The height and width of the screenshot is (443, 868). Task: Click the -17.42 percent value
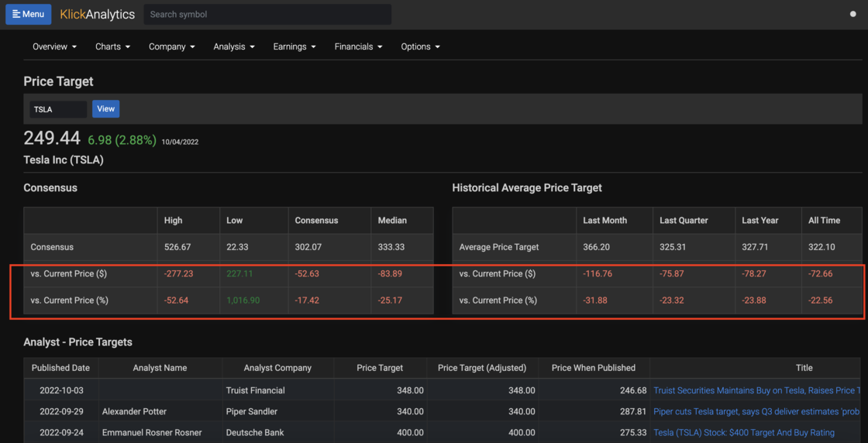307,300
